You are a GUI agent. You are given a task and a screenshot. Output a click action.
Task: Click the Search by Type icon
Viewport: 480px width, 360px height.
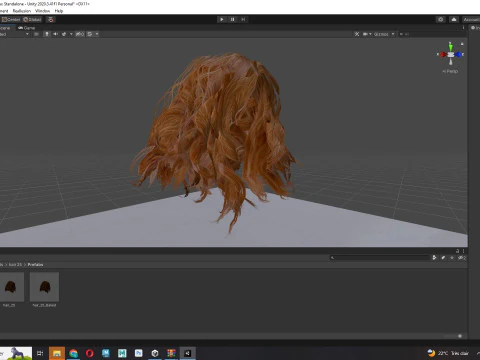pos(434,257)
